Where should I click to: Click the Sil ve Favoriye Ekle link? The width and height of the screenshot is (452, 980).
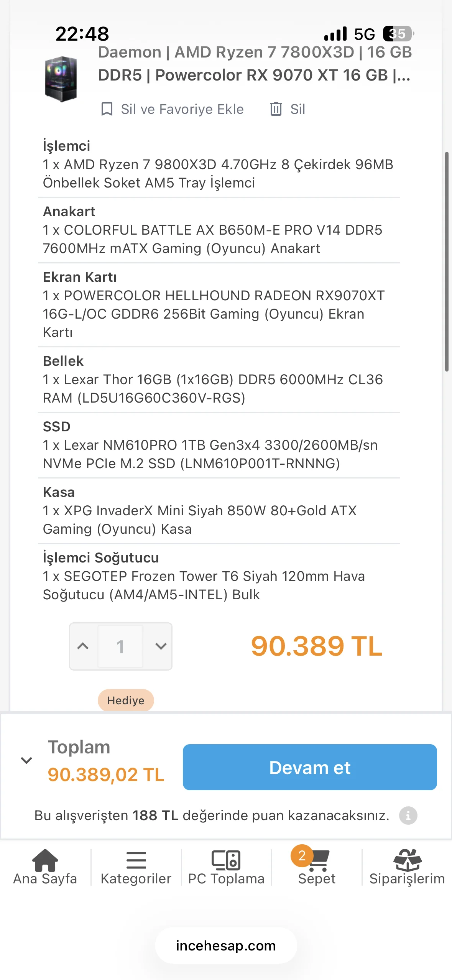click(182, 109)
